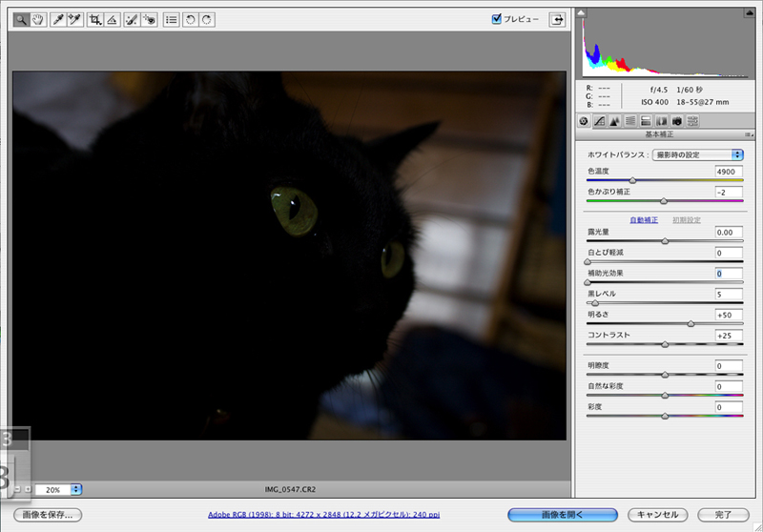Click the 20% zoom percentage field

(53, 490)
